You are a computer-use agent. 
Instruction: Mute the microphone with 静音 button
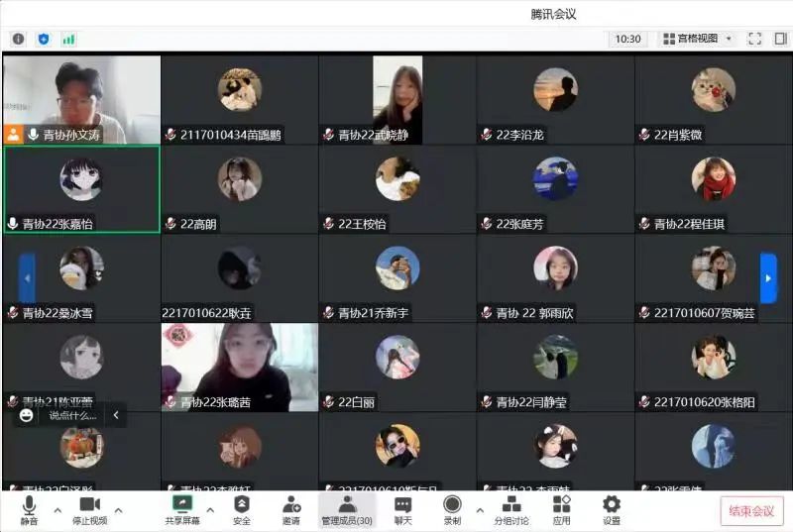point(29,510)
